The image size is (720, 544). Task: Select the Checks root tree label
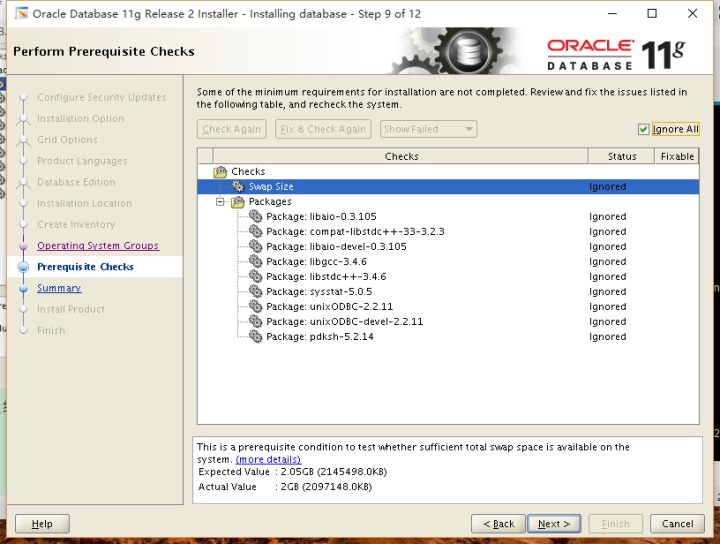point(248,171)
